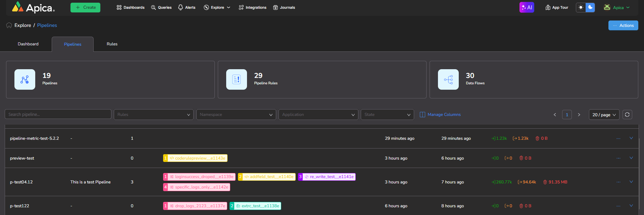Open the Rules tab
The width and height of the screenshot is (644, 215).
[x=112, y=44]
